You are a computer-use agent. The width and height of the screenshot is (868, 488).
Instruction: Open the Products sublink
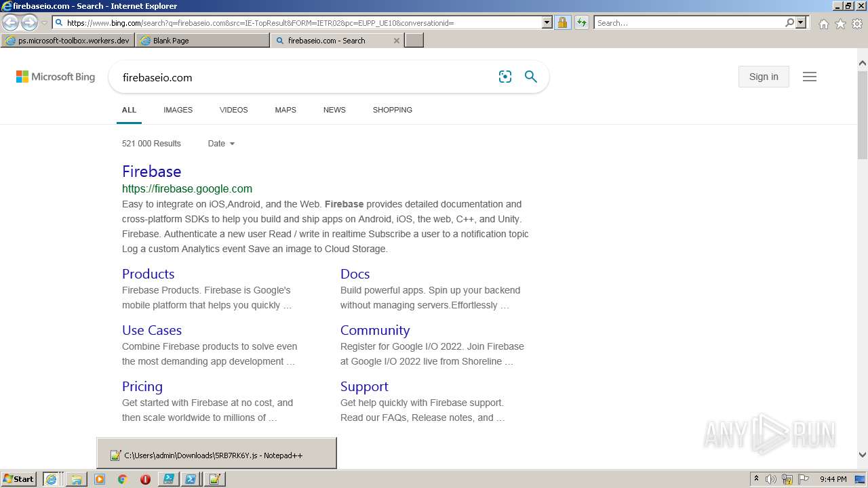148,274
